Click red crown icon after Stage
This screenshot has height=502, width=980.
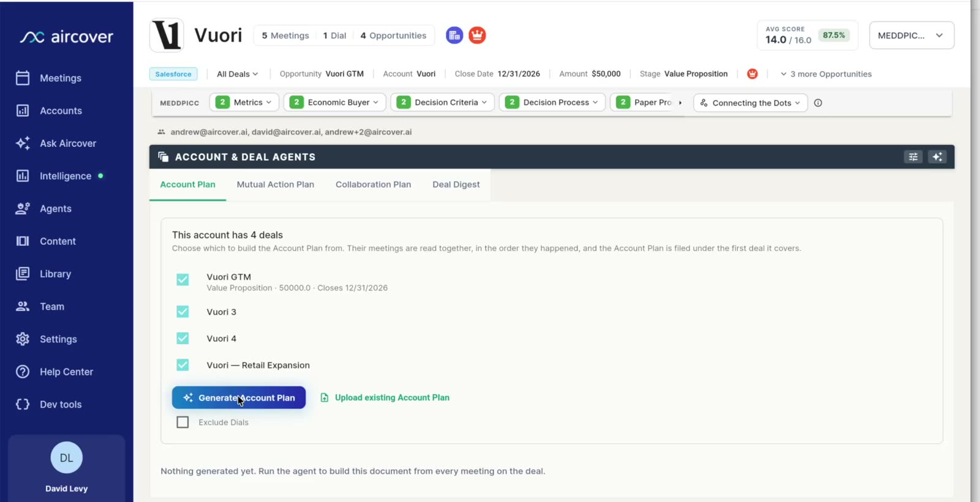tap(753, 74)
